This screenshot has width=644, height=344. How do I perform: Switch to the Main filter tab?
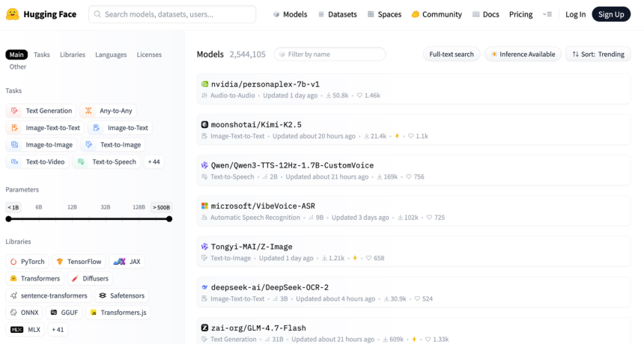16,55
